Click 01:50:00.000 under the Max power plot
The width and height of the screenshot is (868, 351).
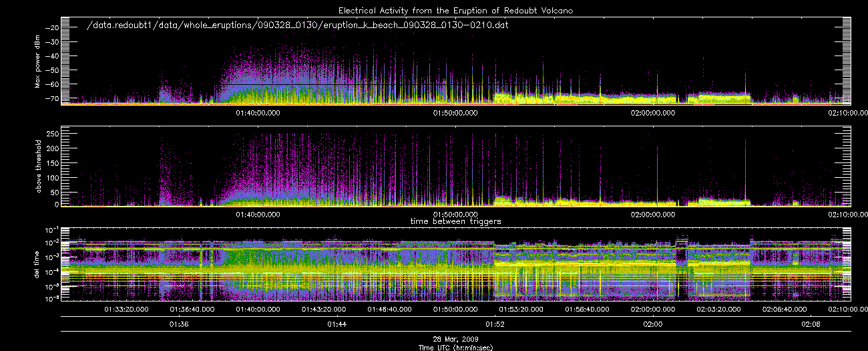click(456, 114)
